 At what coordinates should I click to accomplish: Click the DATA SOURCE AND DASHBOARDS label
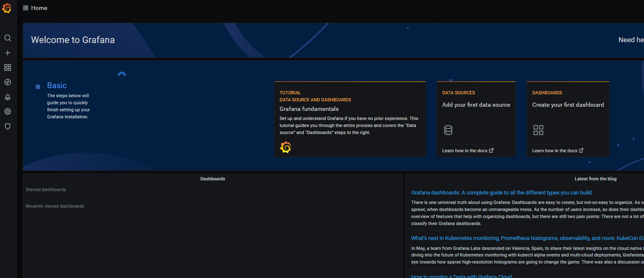pyautogui.click(x=315, y=100)
